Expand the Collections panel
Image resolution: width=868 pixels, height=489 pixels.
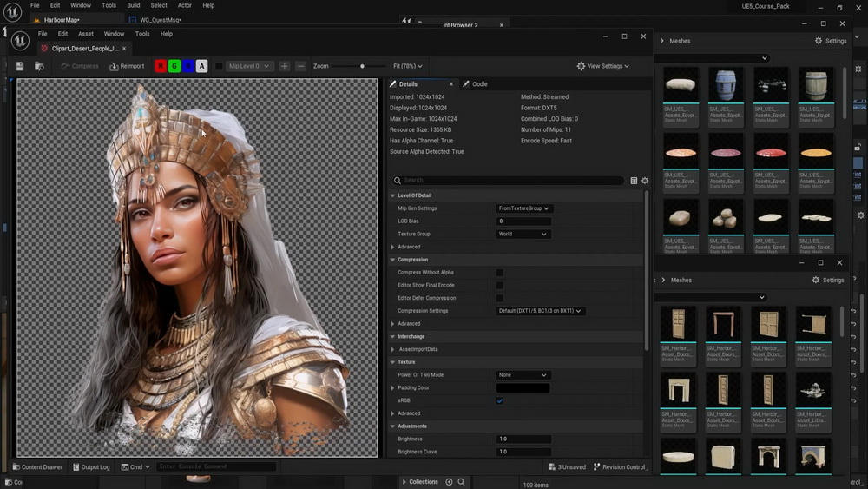pos(404,482)
